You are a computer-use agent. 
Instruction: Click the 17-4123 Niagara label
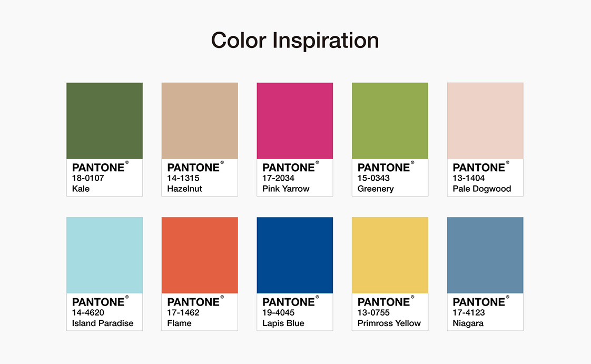[x=468, y=318]
